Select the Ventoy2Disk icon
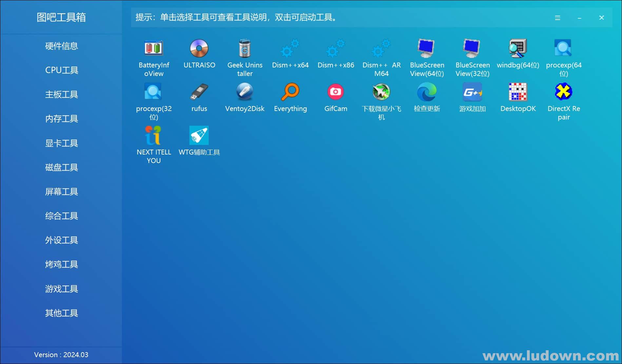 (245, 92)
